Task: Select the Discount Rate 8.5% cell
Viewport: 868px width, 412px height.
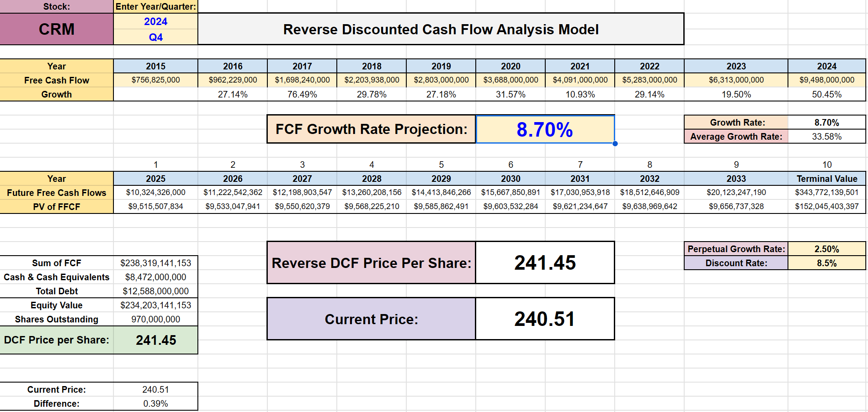Action: click(826, 263)
